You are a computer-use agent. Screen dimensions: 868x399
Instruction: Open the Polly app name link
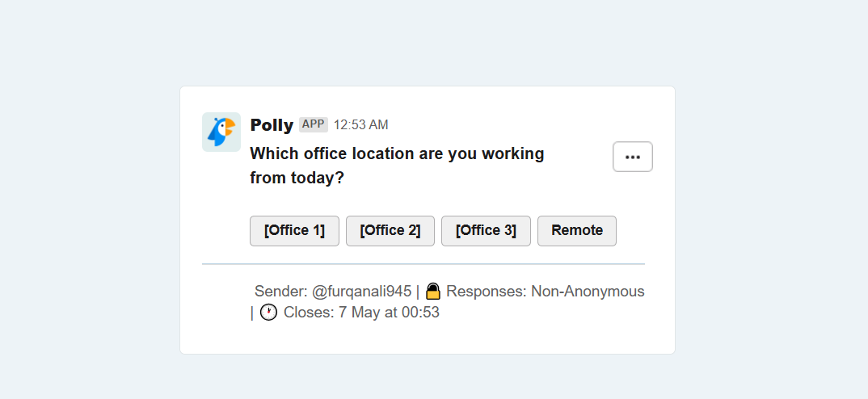272,125
